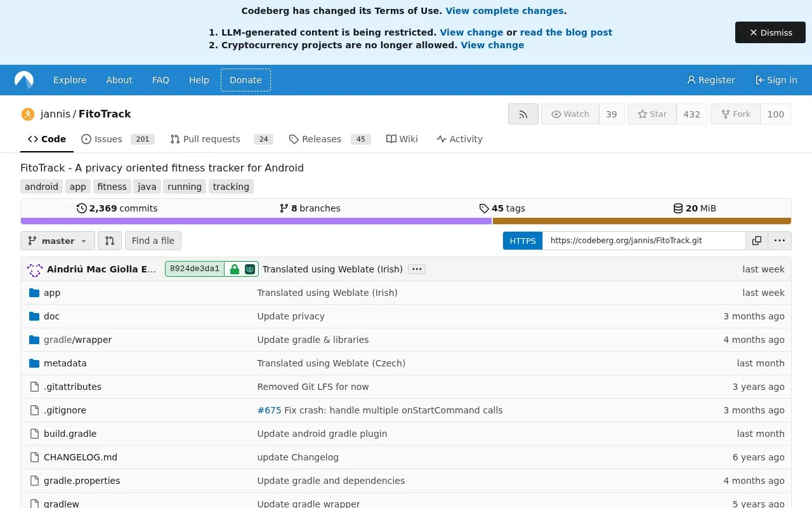View the 45 tags list
The image size is (812, 508).
(502, 208)
